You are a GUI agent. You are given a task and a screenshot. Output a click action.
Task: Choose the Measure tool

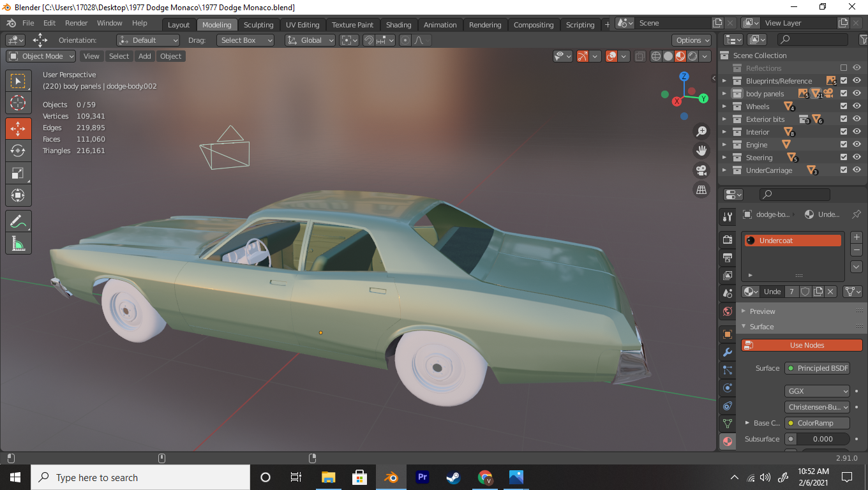19,243
